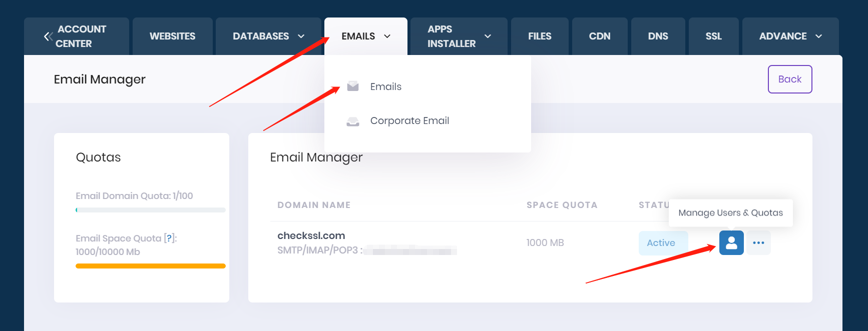Go to the CDN tab

(x=599, y=36)
